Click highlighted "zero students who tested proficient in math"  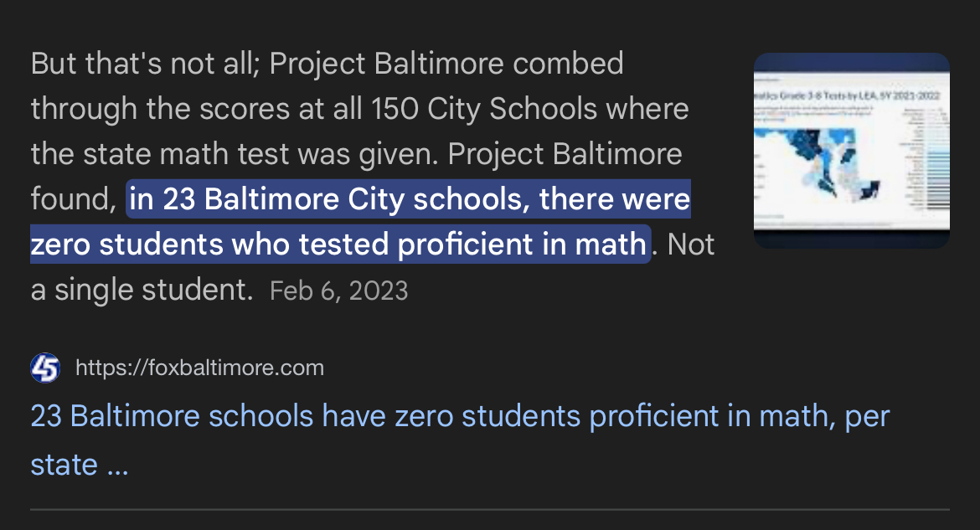pyautogui.click(x=338, y=244)
